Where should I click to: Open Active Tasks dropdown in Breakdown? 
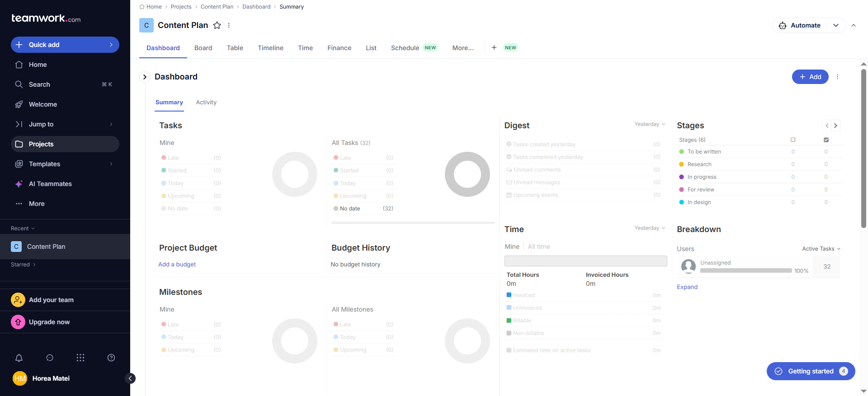(x=821, y=249)
